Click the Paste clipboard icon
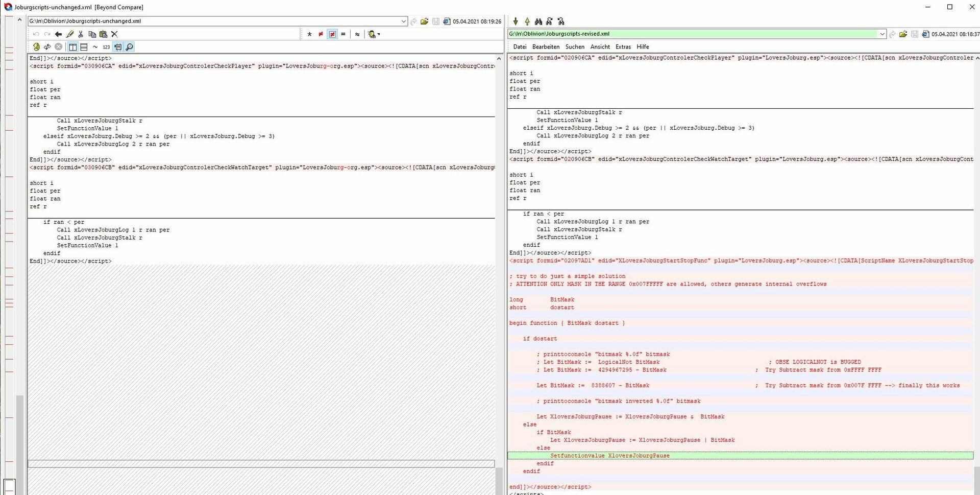This screenshot has height=495, width=980. (x=103, y=34)
